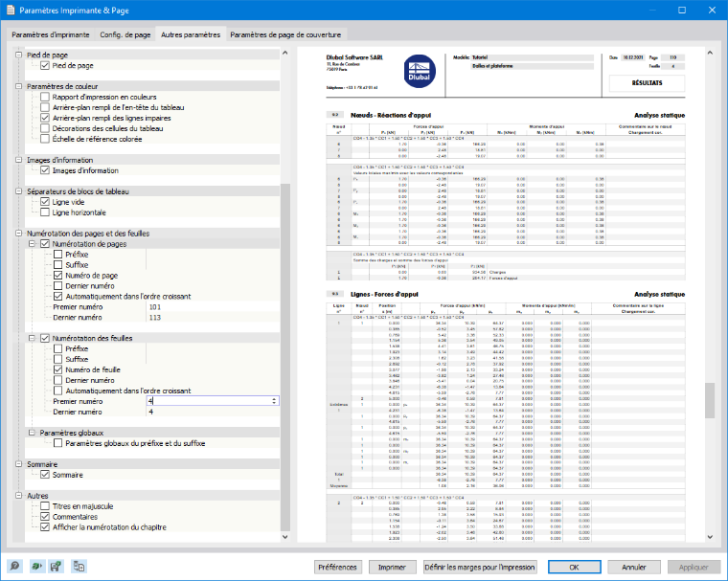Enable Rapport d'impression en couleurs

pyautogui.click(x=45, y=97)
